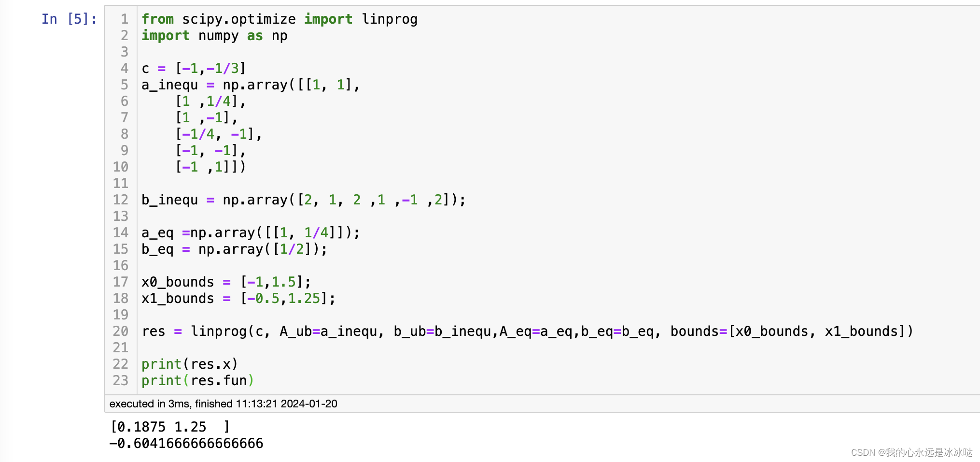
Task: Click the 'executed in 3ms' status text
Action: tap(223, 404)
